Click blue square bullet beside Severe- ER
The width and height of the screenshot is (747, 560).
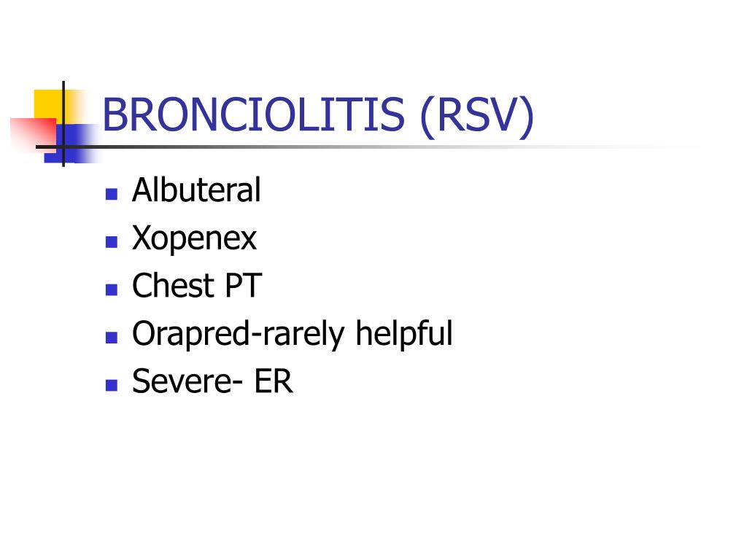[x=112, y=385]
